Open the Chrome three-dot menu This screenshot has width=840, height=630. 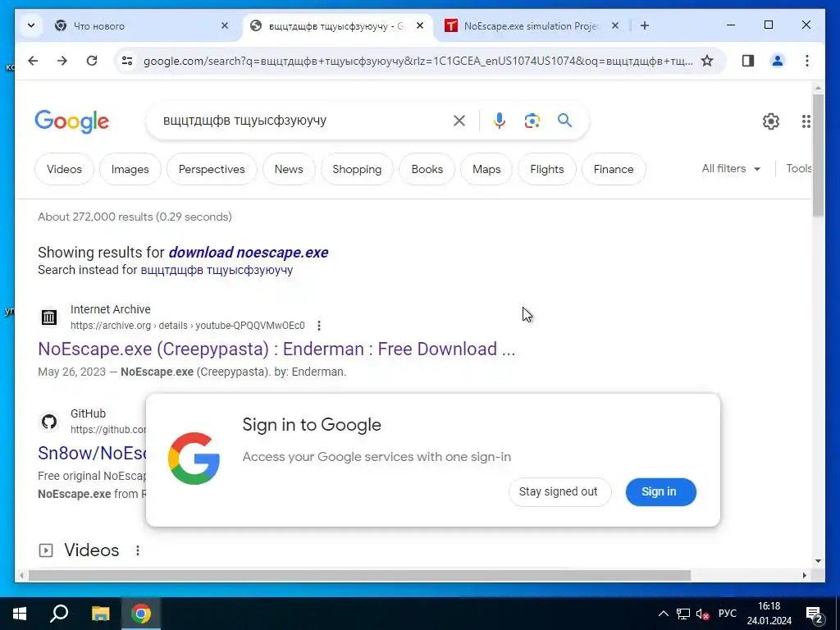pyautogui.click(x=807, y=61)
